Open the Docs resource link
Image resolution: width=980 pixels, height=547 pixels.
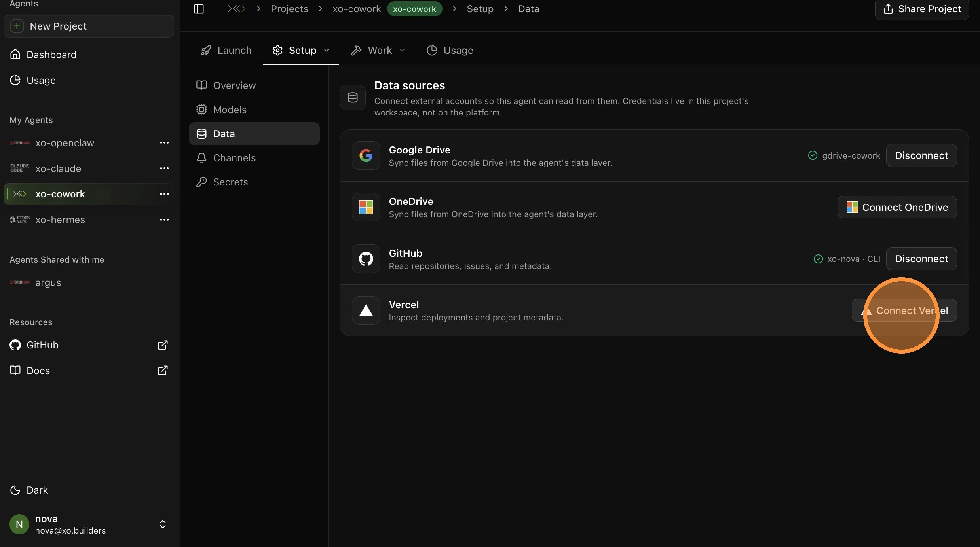88,371
